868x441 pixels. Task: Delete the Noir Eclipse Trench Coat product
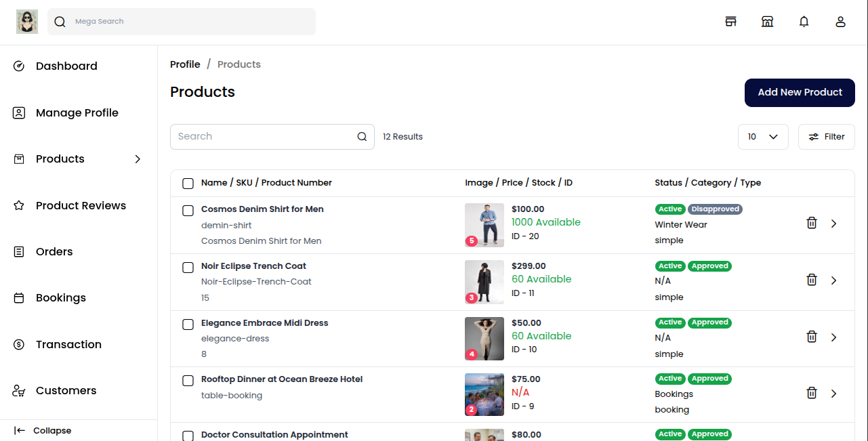pos(812,279)
